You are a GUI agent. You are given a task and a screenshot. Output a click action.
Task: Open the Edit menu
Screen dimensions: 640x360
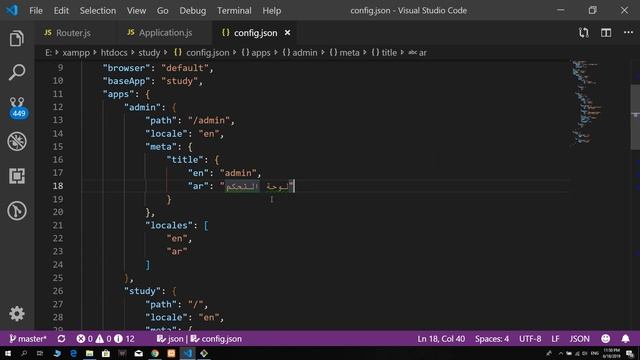point(61,11)
